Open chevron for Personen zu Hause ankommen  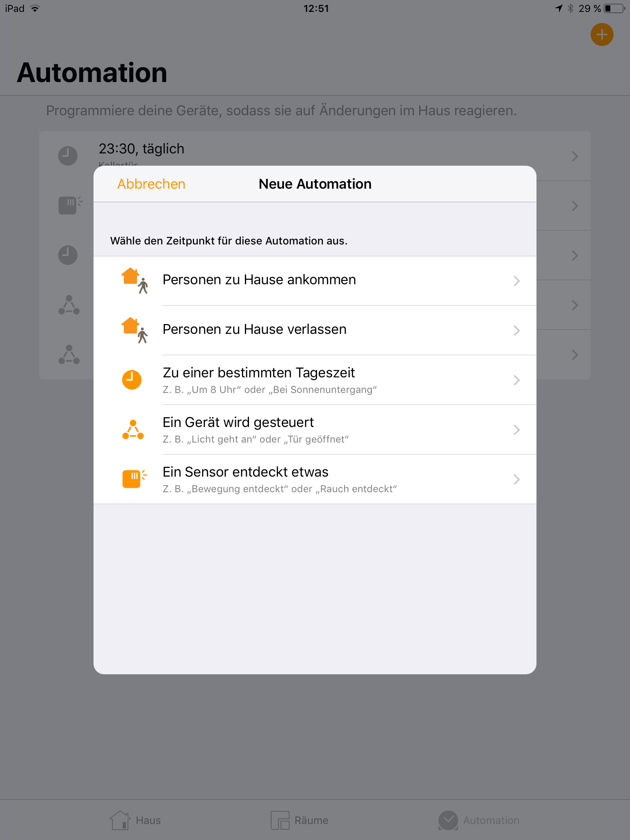(x=516, y=281)
